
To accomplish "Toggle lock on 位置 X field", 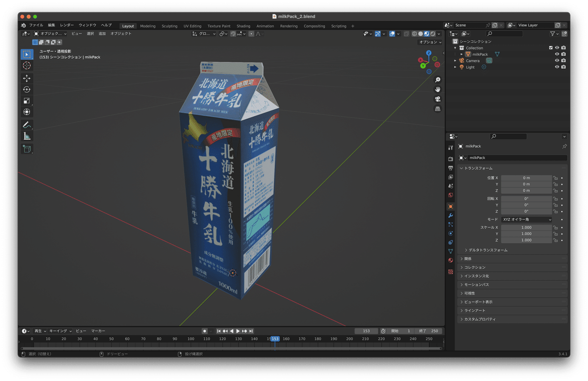I will (x=555, y=178).
